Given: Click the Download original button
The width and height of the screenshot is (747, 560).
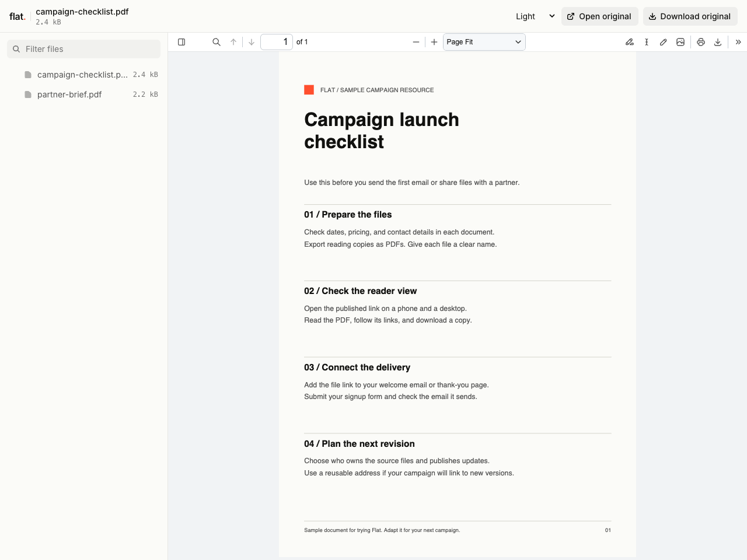Looking at the screenshot, I should click(x=690, y=16).
